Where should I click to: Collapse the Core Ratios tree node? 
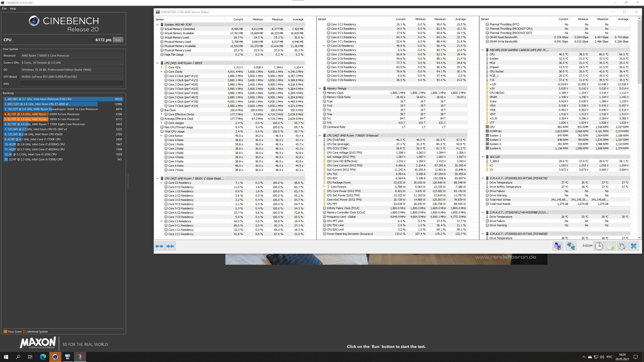point(162,136)
